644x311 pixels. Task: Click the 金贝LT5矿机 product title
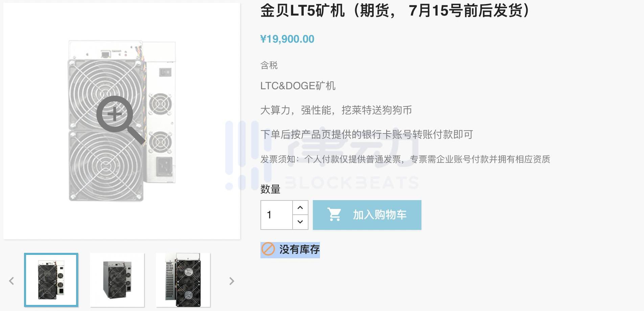tap(303, 11)
